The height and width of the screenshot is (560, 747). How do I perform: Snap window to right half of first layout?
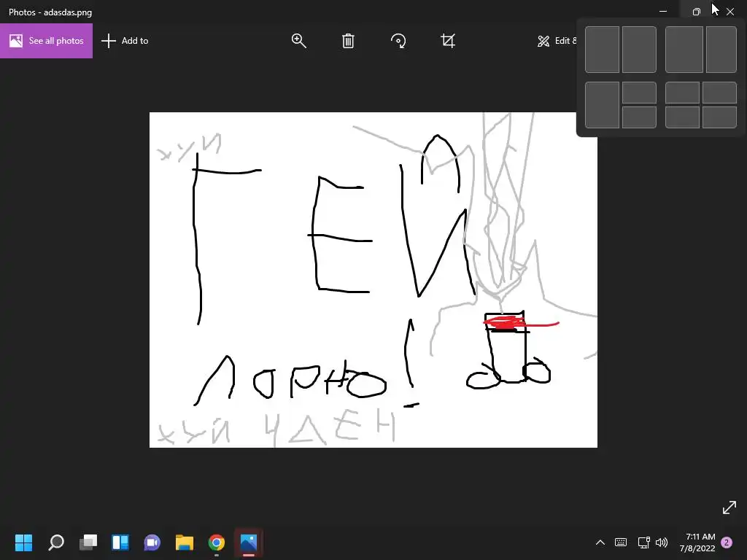point(639,50)
